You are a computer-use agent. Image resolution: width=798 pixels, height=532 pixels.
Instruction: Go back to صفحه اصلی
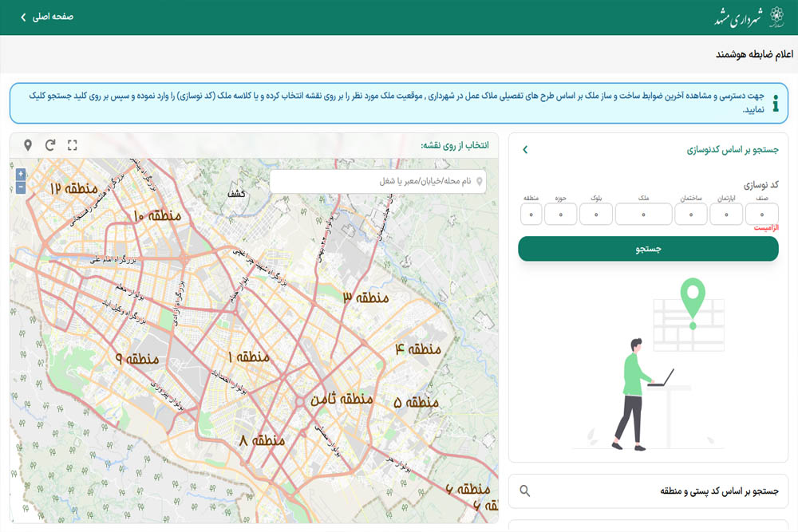[x=48, y=17]
